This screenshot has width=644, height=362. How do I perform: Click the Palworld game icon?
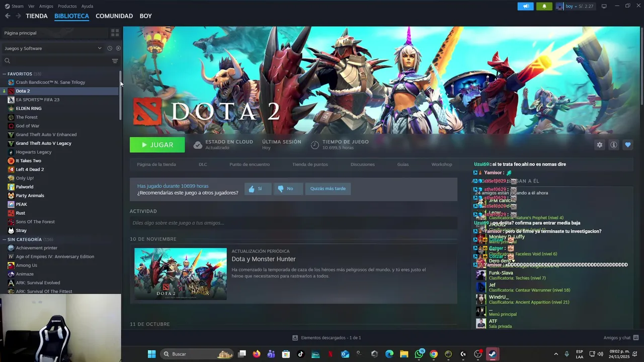[x=11, y=187]
